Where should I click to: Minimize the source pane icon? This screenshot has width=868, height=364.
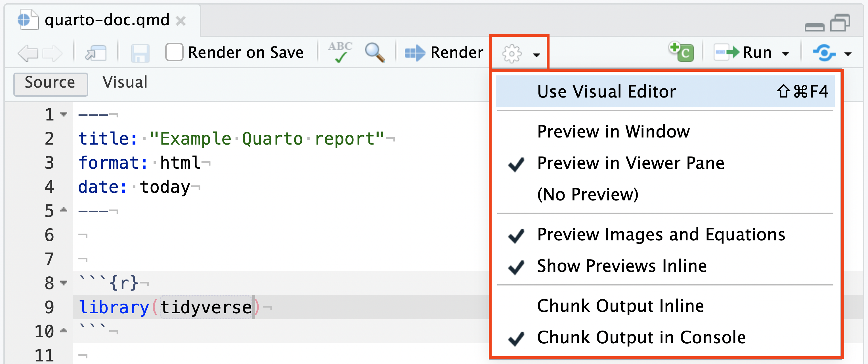click(x=814, y=27)
